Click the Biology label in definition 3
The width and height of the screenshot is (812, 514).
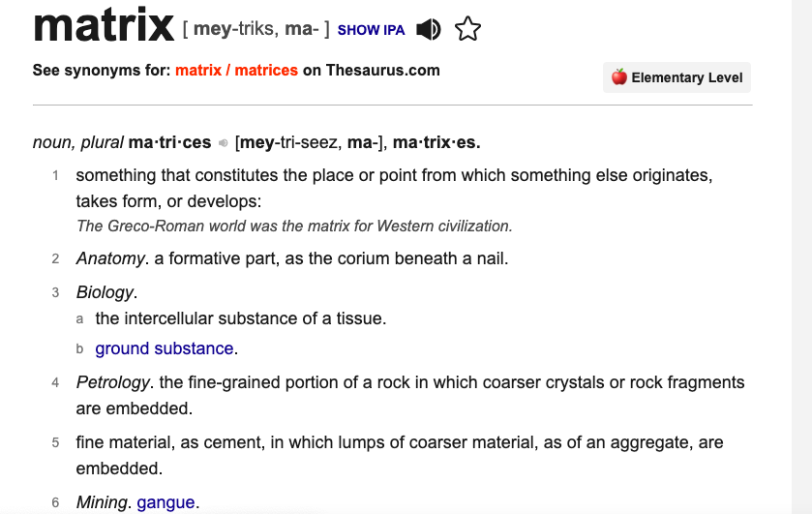pyautogui.click(x=105, y=292)
